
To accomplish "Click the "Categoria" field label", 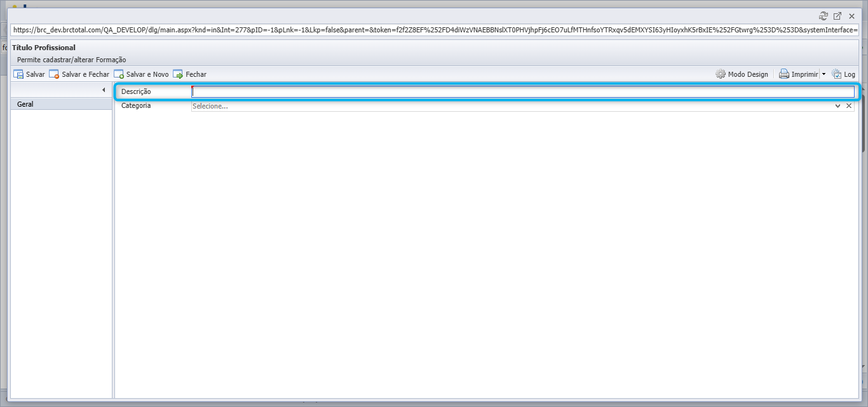I will [x=136, y=105].
